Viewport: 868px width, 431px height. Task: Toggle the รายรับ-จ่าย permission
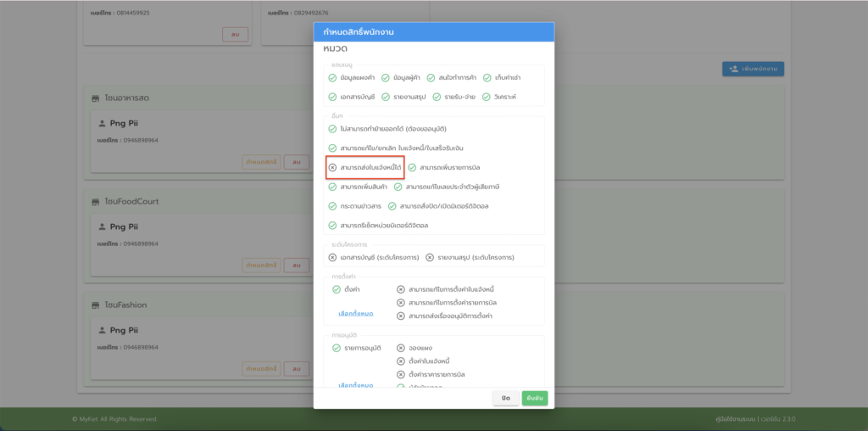(x=437, y=97)
